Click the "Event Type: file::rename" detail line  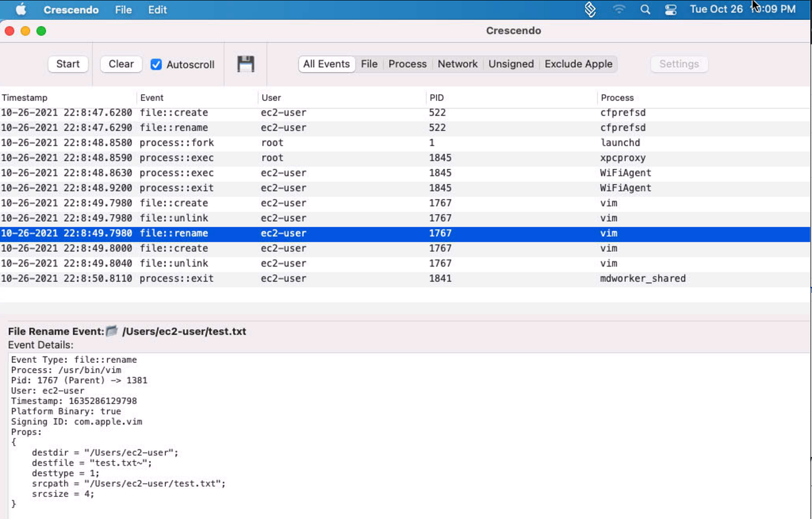74,360
